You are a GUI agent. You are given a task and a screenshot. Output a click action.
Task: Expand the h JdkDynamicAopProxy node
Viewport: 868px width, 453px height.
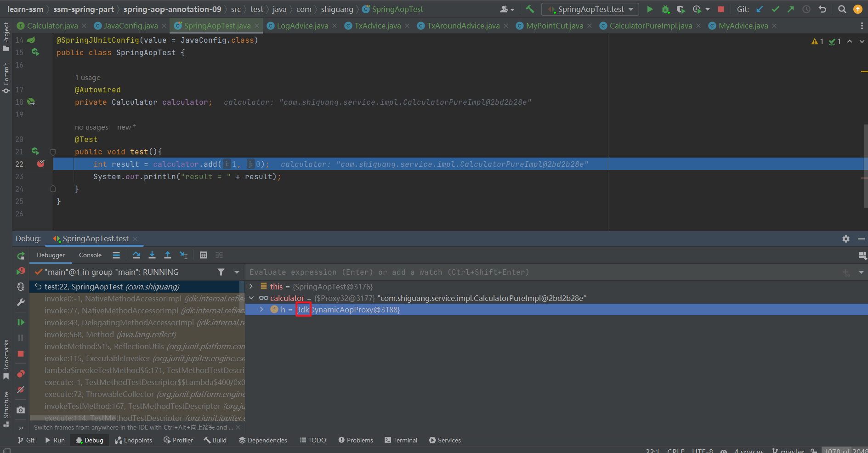261,309
